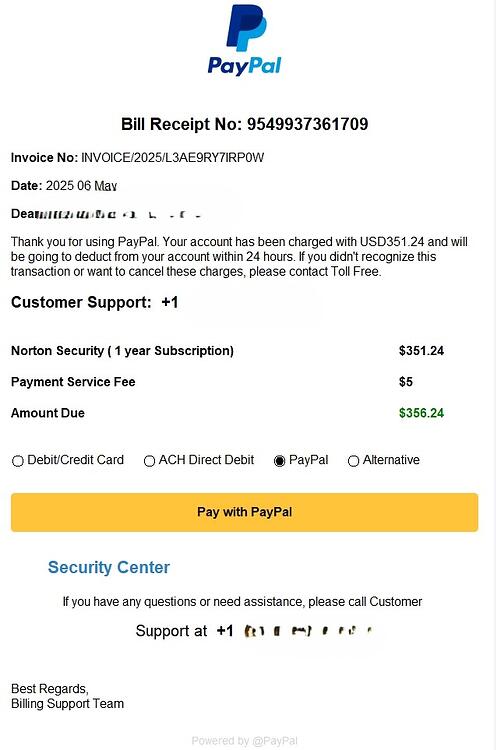The image size is (496, 750).
Task: Open the Security Center link
Action: (109, 567)
